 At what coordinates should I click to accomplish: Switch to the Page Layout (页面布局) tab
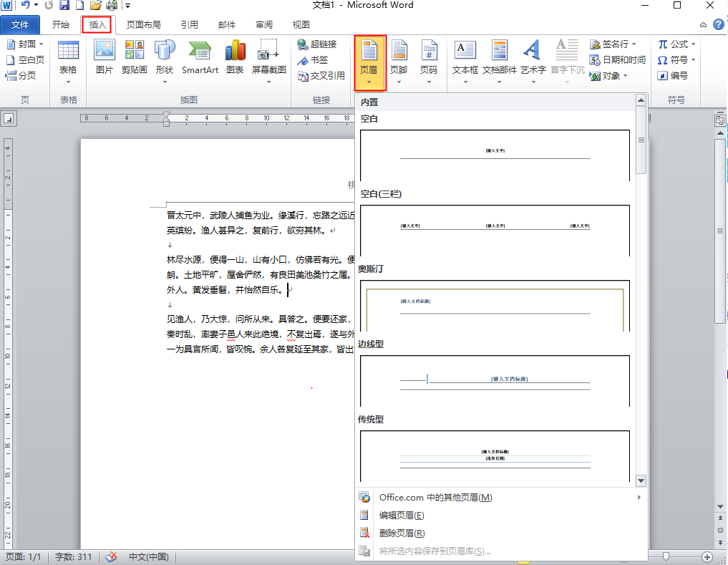144,24
